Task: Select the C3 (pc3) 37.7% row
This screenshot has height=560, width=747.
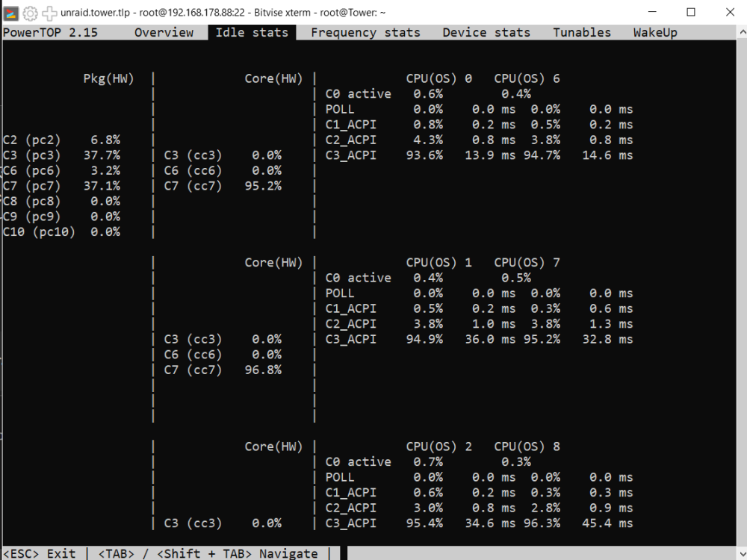Action: (x=61, y=155)
